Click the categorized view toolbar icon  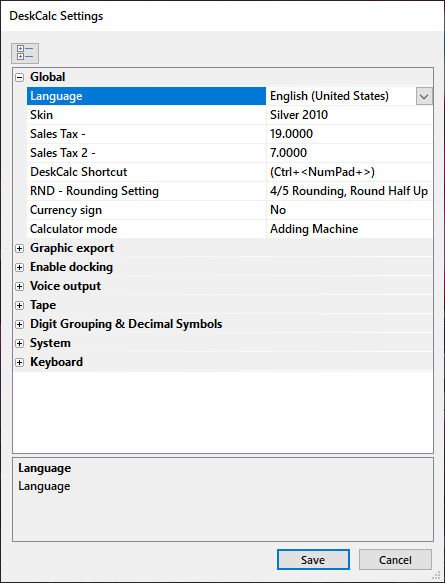tap(25, 53)
